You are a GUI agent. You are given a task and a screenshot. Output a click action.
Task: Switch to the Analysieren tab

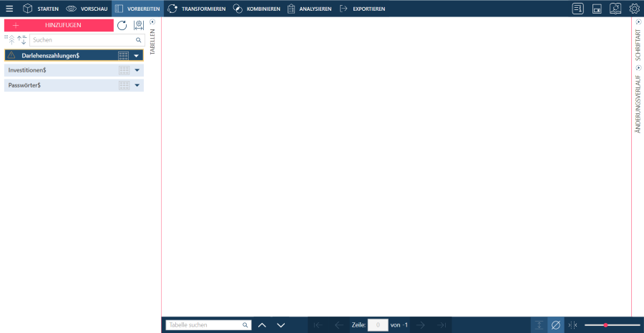[x=309, y=9]
